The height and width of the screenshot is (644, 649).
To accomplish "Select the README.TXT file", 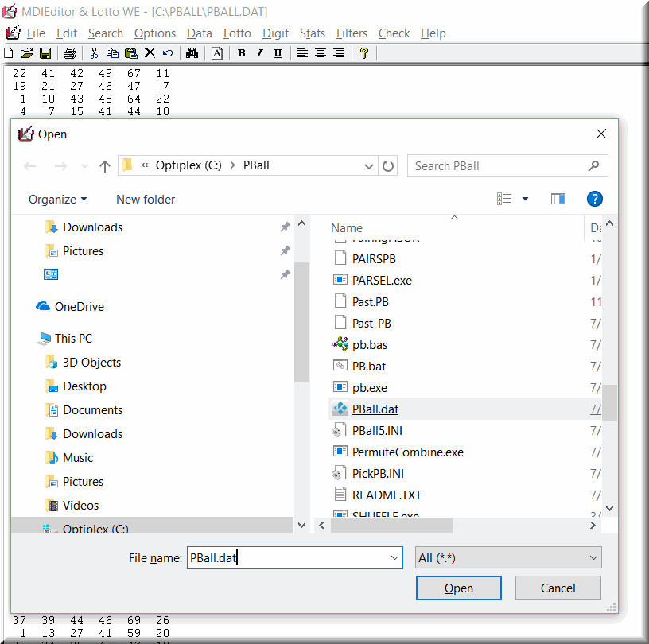I will (x=387, y=495).
